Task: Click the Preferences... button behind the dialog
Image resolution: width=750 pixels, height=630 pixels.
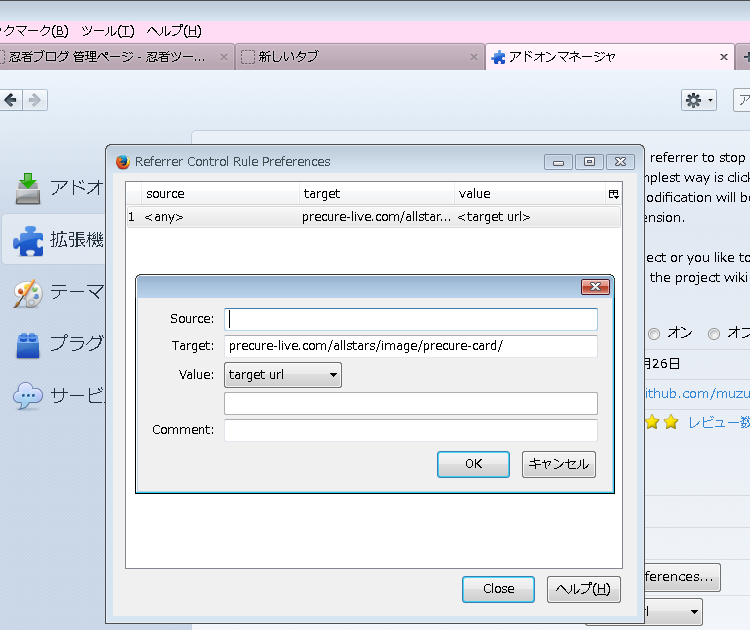Action: pyautogui.click(x=682, y=577)
